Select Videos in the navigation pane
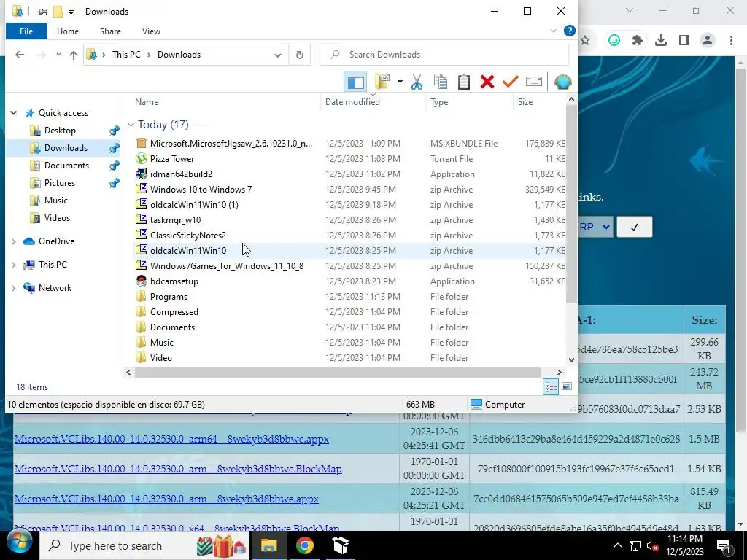The height and width of the screenshot is (560, 747). click(x=57, y=218)
